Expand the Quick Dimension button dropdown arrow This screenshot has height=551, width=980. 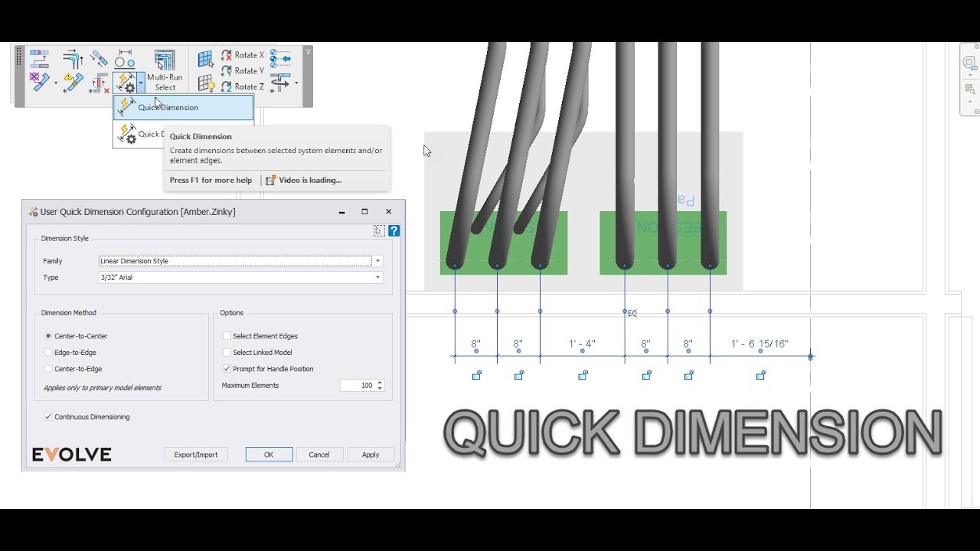click(141, 82)
